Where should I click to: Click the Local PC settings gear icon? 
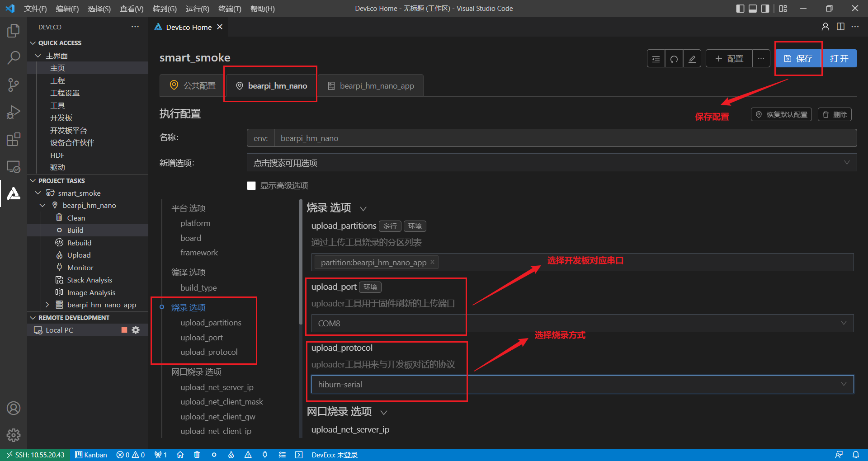click(136, 330)
